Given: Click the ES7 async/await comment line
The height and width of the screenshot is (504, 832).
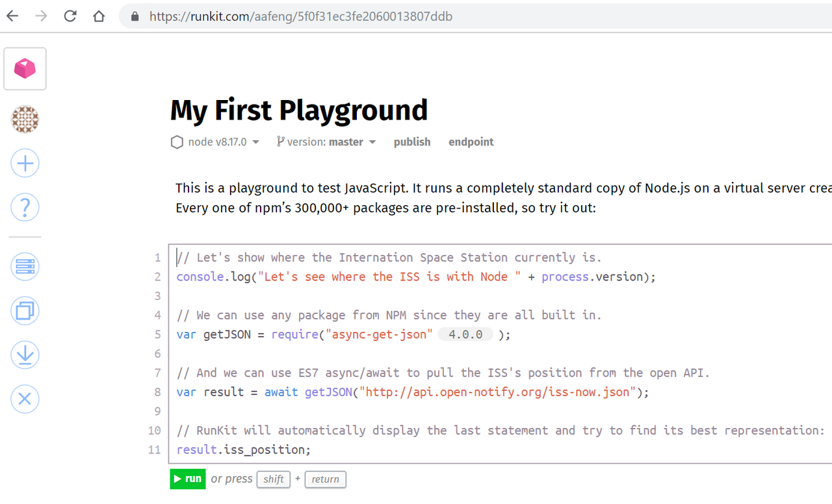Looking at the screenshot, I should point(443,373).
